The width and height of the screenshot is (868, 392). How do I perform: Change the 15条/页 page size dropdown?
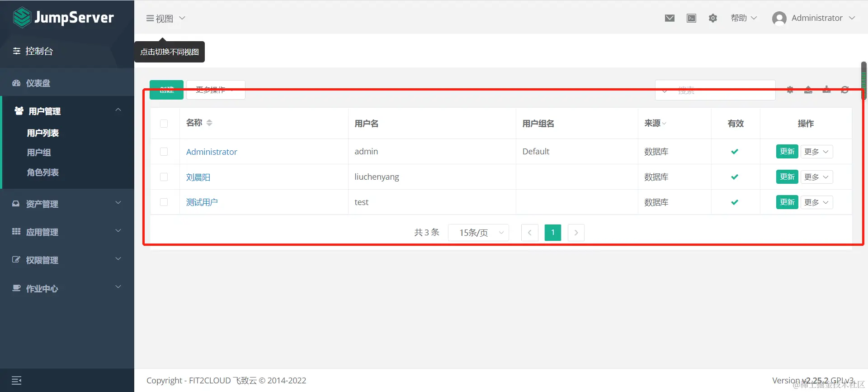(478, 233)
